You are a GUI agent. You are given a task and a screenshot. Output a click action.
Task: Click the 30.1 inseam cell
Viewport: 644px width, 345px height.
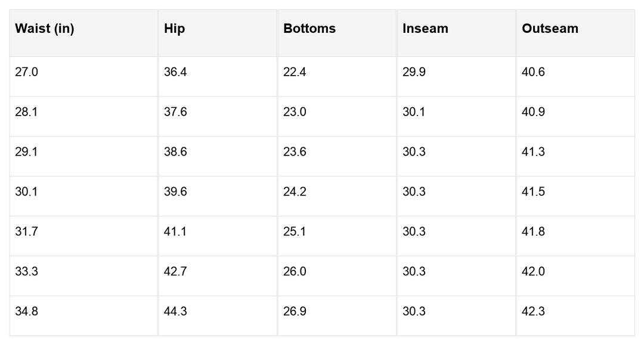coord(414,112)
